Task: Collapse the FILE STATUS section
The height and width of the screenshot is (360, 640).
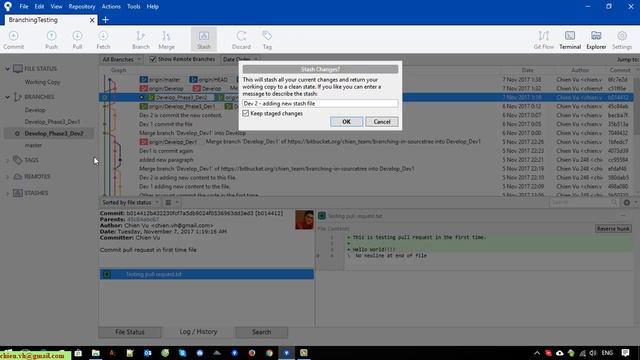Action: tap(7, 69)
